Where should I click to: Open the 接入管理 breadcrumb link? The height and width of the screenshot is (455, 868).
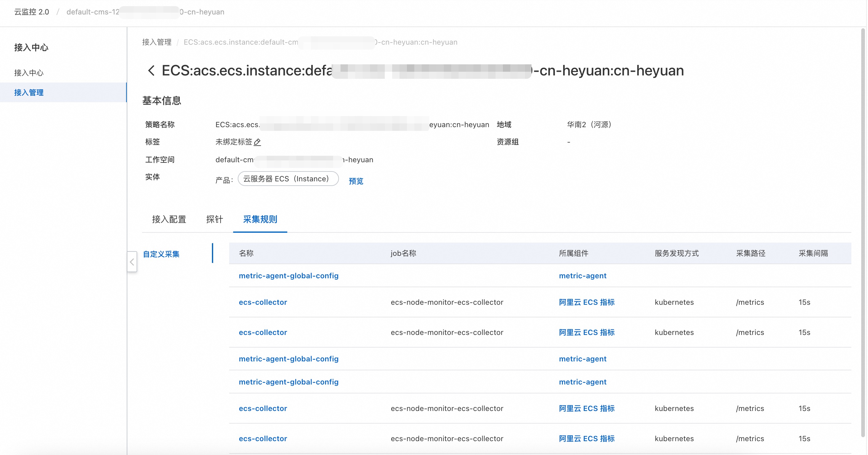click(x=157, y=42)
